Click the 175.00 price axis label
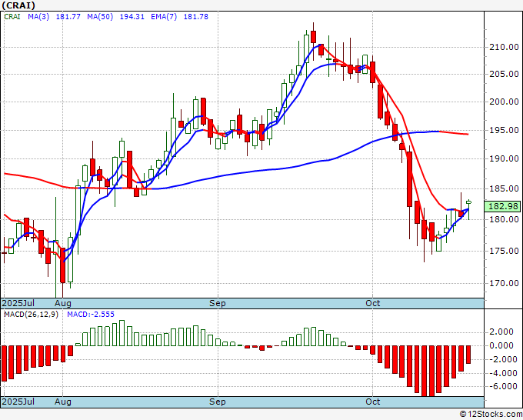Viewport: 523px width, 420px height. coord(504,251)
